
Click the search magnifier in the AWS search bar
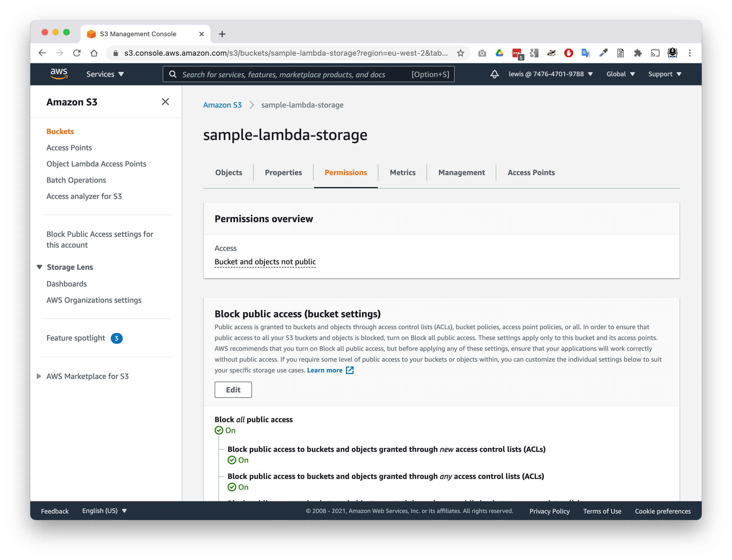click(173, 74)
